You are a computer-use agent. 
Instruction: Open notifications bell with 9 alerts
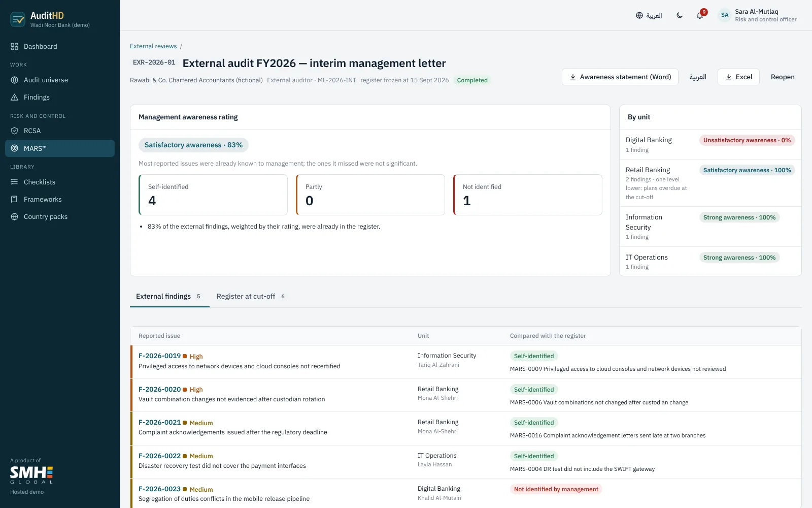pyautogui.click(x=700, y=15)
